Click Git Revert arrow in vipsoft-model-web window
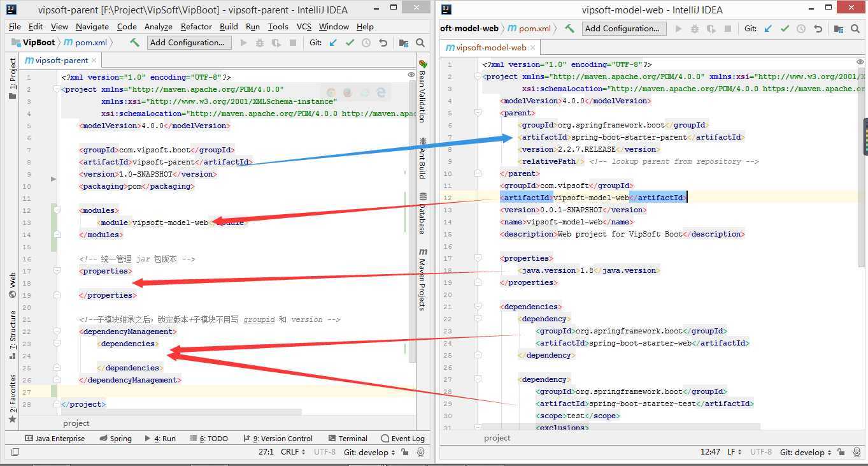The image size is (868, 466). [x=818, y=29]
